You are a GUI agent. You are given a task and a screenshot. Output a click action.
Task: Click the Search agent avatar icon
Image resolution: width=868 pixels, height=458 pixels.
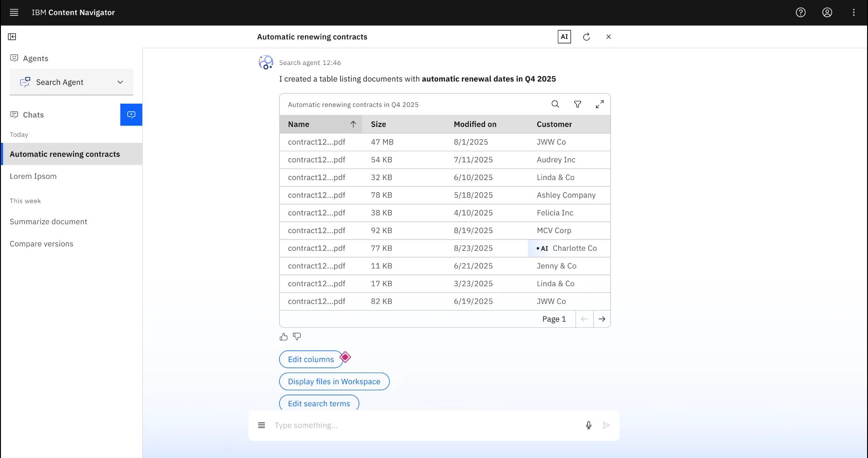click(x=266, y=62)
